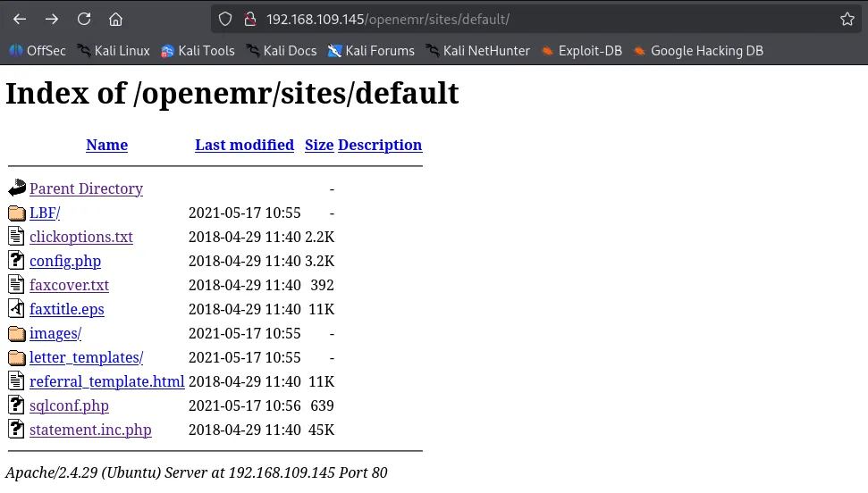The image size is (868, 493).
Task: Go to the browser home page
Action: click(x=115, y=19)
